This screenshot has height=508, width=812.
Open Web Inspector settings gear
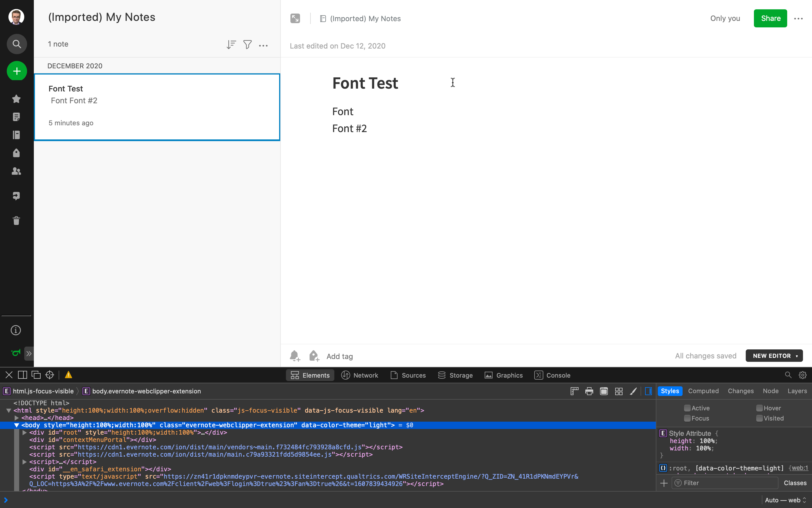803,375
